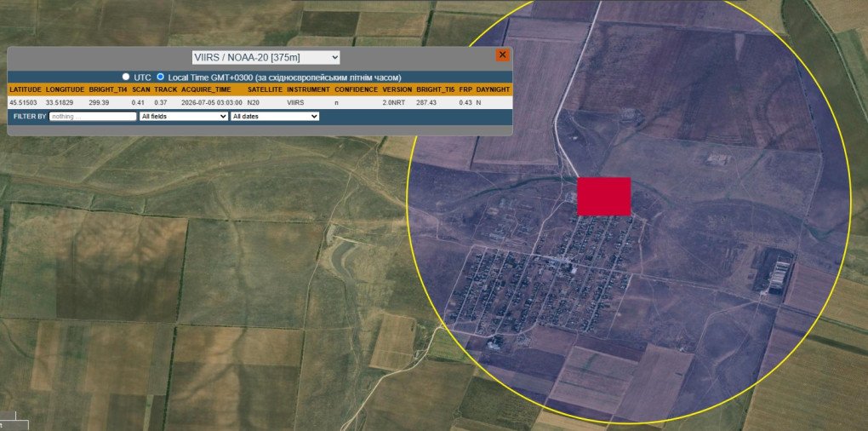The image size is (868, 431).
Task: Sort by the INSTRUMENT column header
Action: [x=308, y=89]
